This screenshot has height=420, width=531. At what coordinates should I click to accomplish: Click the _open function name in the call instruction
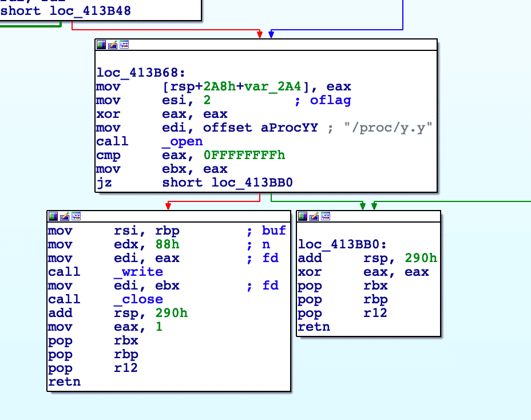point(182,141)
